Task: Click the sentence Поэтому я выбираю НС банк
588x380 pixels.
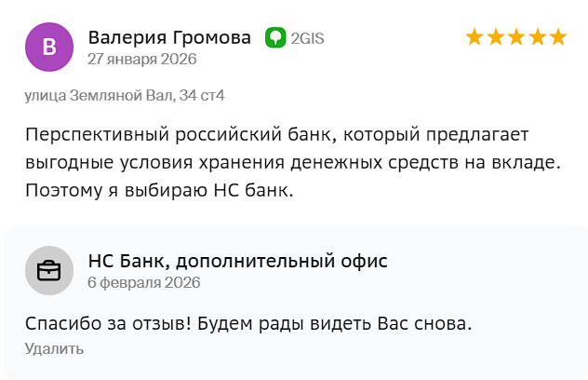Action: (x=159, y=191)
